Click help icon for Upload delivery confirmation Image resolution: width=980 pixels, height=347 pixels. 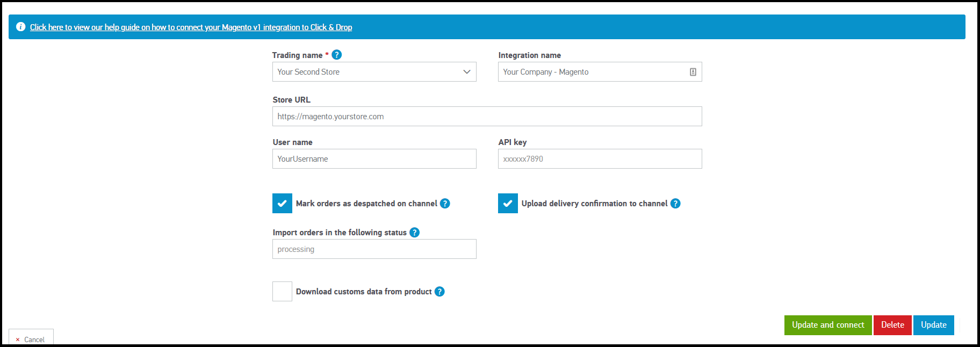click(675, 204)
